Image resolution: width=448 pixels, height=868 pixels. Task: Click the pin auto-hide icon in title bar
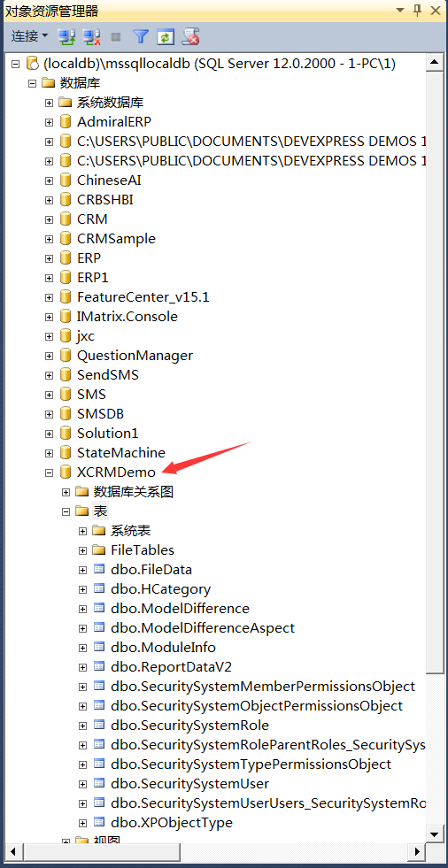[x=418, y=10]
